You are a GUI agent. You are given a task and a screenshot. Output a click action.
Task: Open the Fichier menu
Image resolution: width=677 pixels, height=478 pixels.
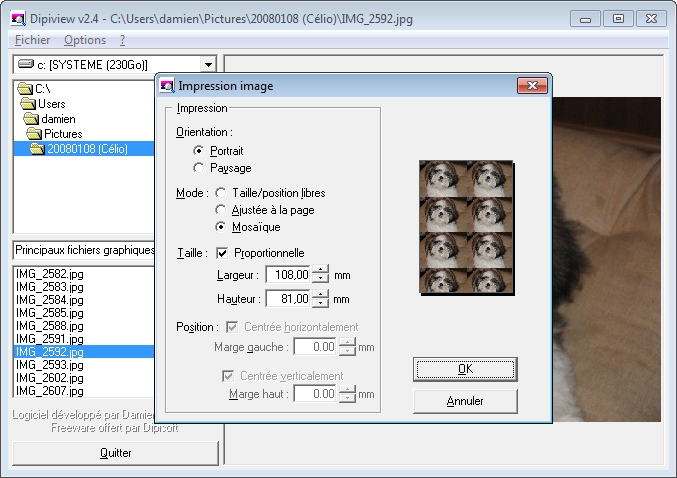(x=33, y=40)
